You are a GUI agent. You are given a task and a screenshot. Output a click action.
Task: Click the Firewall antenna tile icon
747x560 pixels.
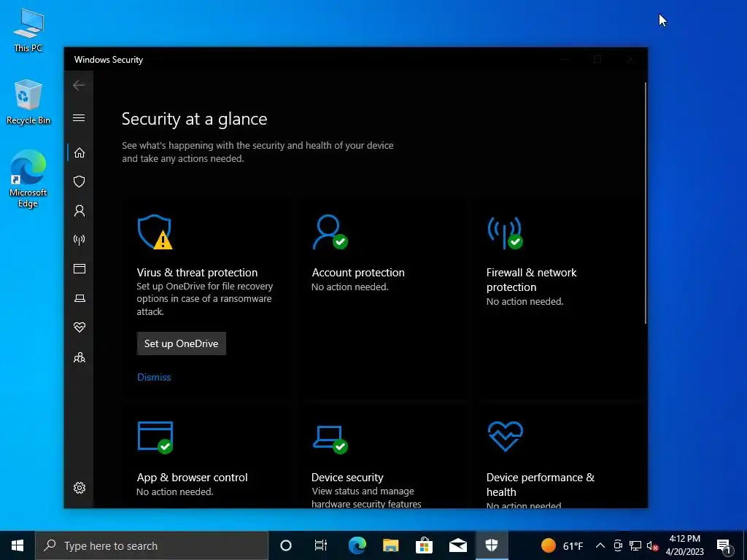(x=505, y=233)
